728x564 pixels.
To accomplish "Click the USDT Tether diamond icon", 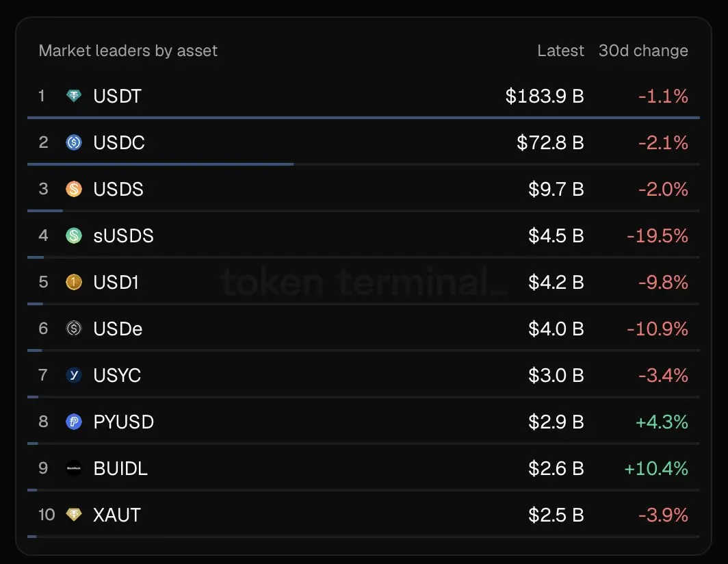I will pyautogui.click(x=74, y=96).
